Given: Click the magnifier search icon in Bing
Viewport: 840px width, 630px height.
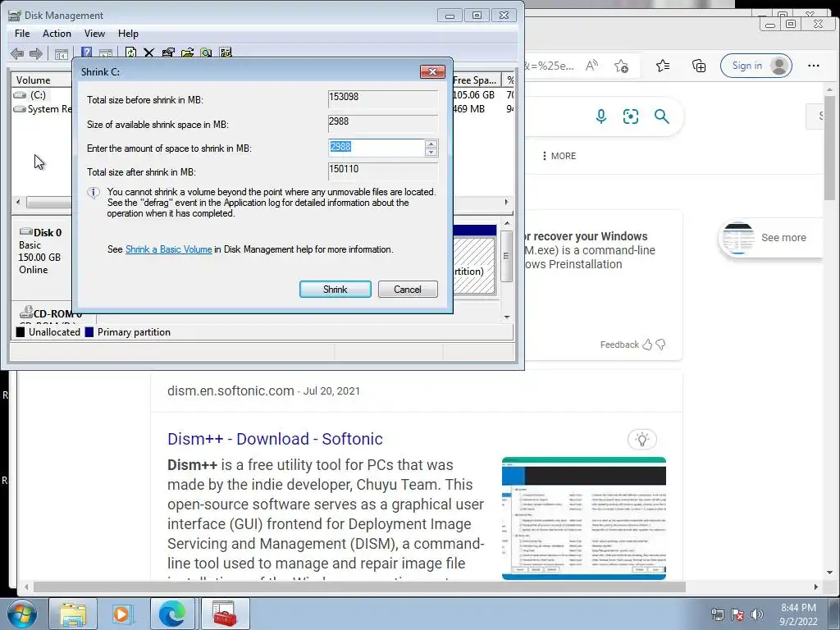Looking at the screenshot, I should click(x=662, y=116).
